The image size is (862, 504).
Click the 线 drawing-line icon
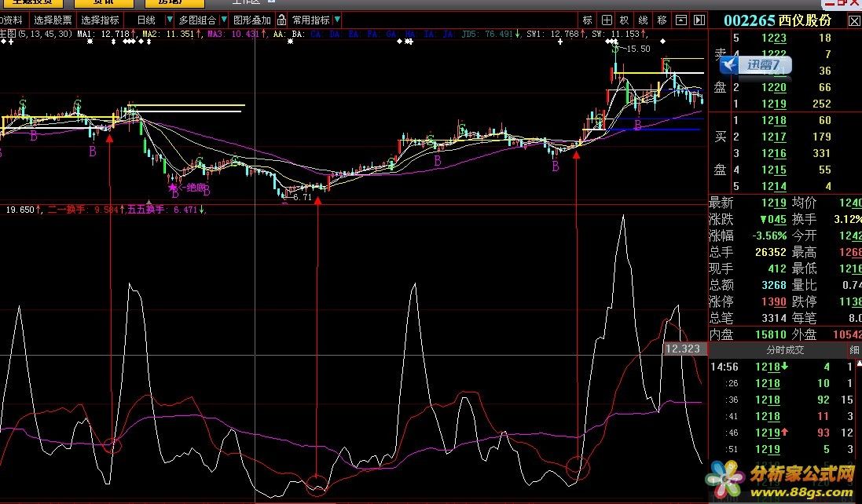(x=644, y=20)
